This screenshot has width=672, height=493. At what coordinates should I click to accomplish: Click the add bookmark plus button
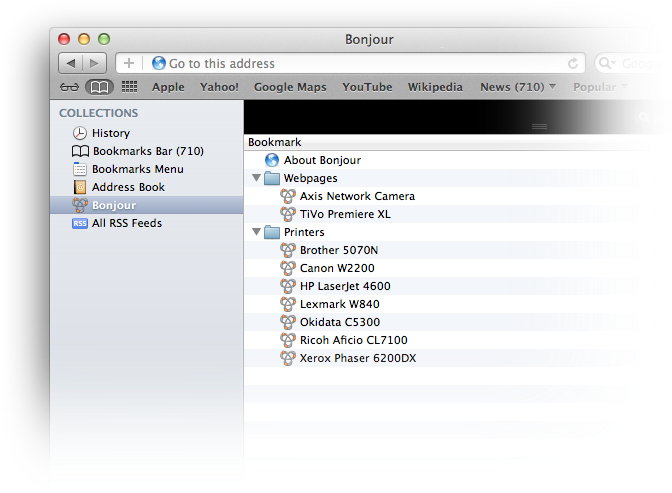pyautogui.click(x=129, y=63)
